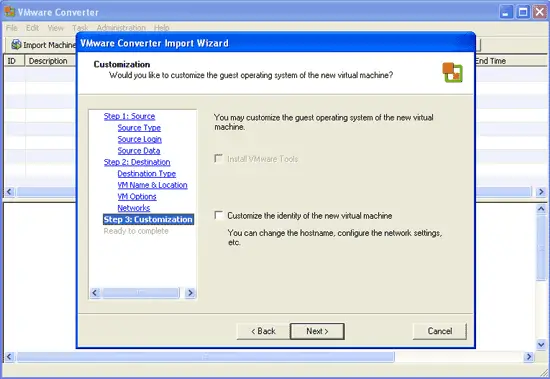Viewport: 550px width, 379px height.
Task: Open the Administration menu
Action: coord(121,28)
